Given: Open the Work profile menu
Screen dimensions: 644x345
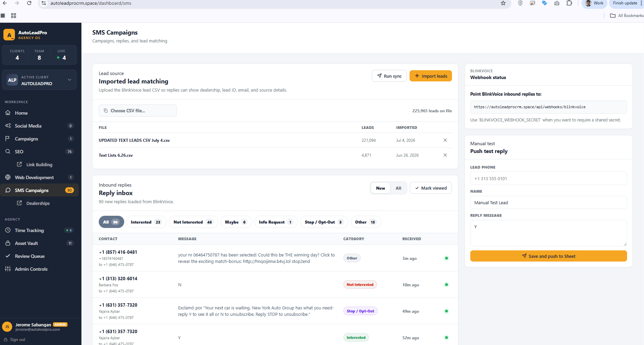Looking at the screenshot, I should pos(594,3).
